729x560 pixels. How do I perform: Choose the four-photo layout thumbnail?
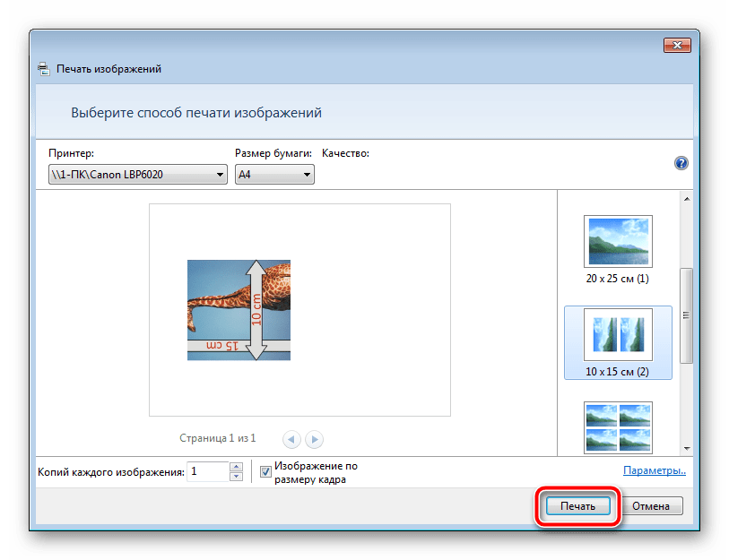pyautogui.click(x=618, y=426)
